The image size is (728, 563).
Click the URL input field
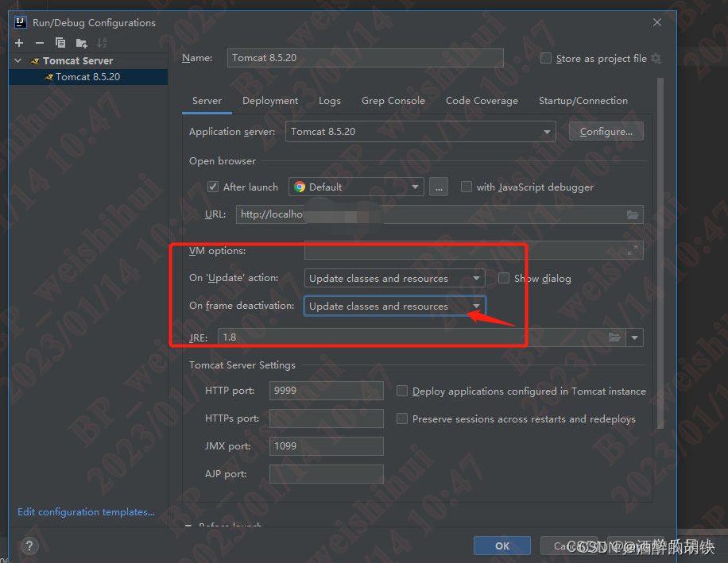[440, 214]
